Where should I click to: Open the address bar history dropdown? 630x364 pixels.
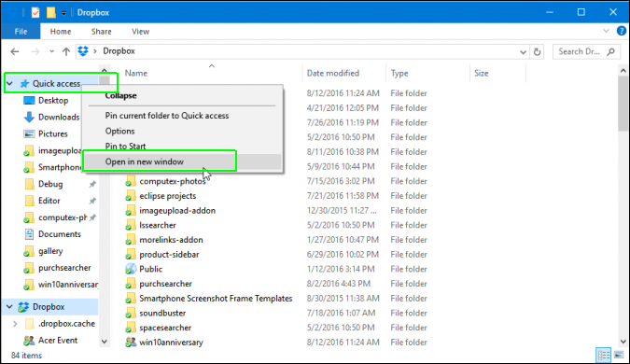coord(523,51)
